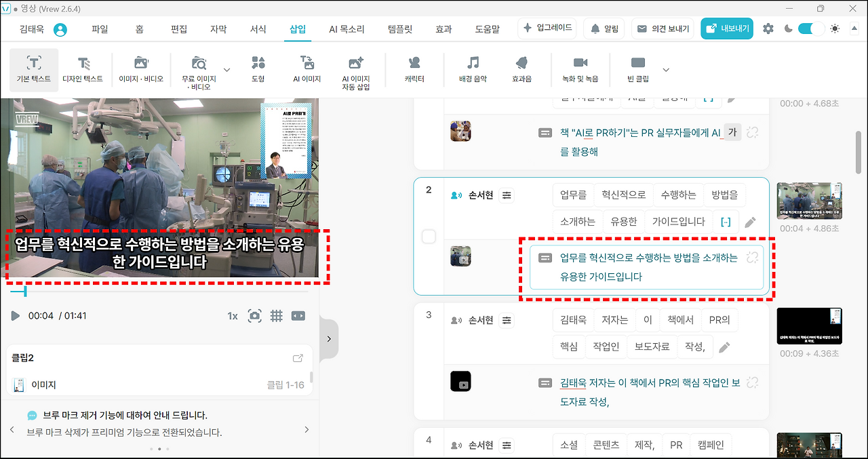Change the preview aspect ratio icon
This screenshot has height=459, width=868.
point(298,316)
